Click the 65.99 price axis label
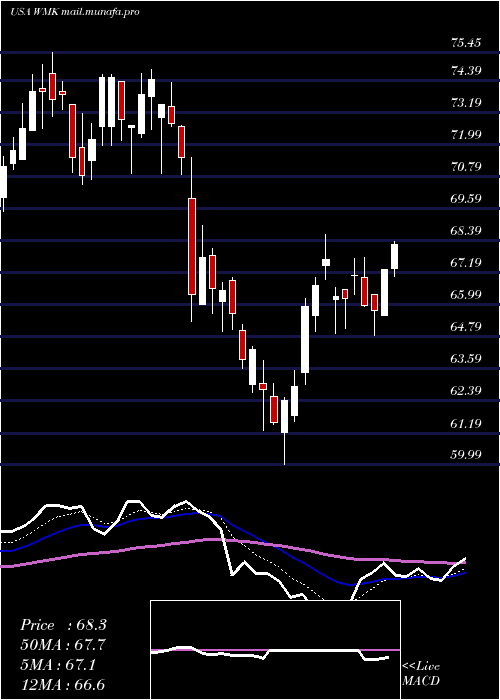Viewport: 500px width, 700px height. pos(466,295)
